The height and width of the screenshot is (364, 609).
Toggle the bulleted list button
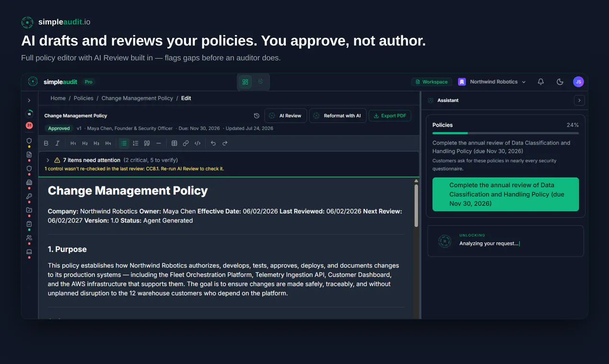pyautogui.click(x=124, y=143)
